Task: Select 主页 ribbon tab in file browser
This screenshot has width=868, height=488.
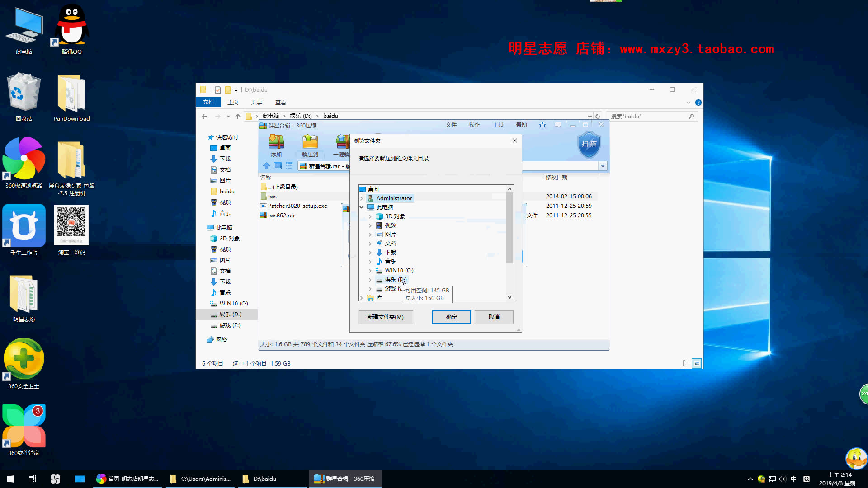Action: pos(232,103)
